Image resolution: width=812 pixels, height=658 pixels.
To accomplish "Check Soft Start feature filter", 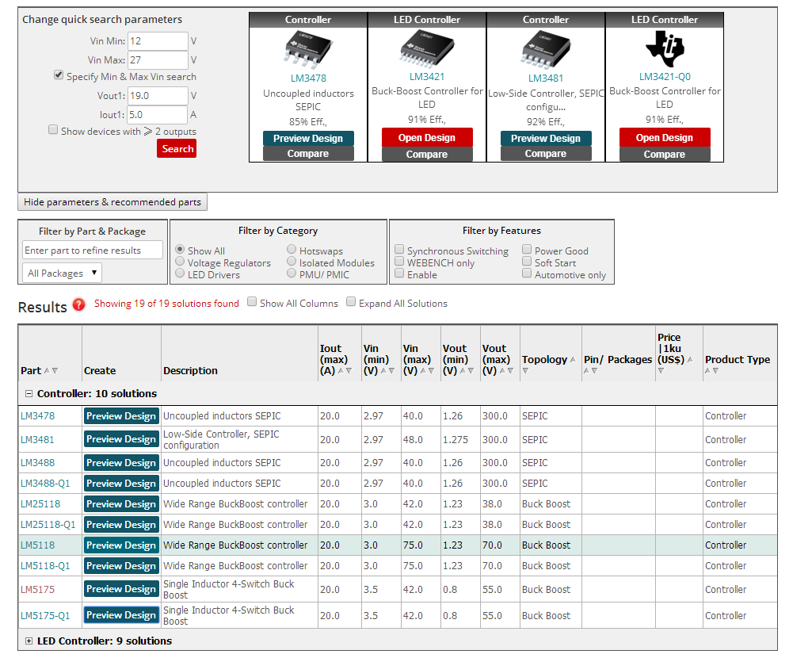I will [527, 261].
